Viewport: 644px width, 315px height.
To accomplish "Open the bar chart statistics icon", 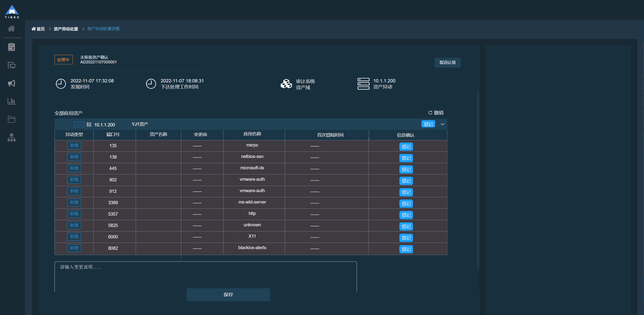I will pos(12,101).
